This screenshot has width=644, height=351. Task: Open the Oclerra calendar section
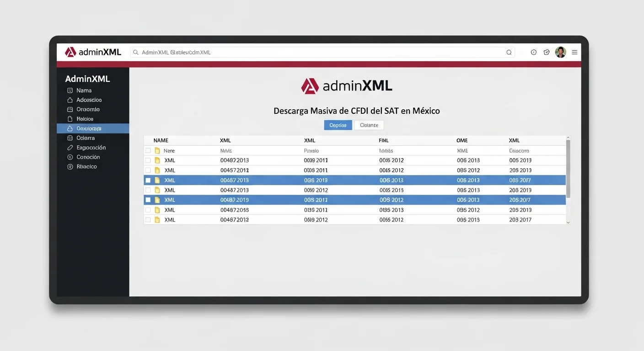click(x=85, y=138)
